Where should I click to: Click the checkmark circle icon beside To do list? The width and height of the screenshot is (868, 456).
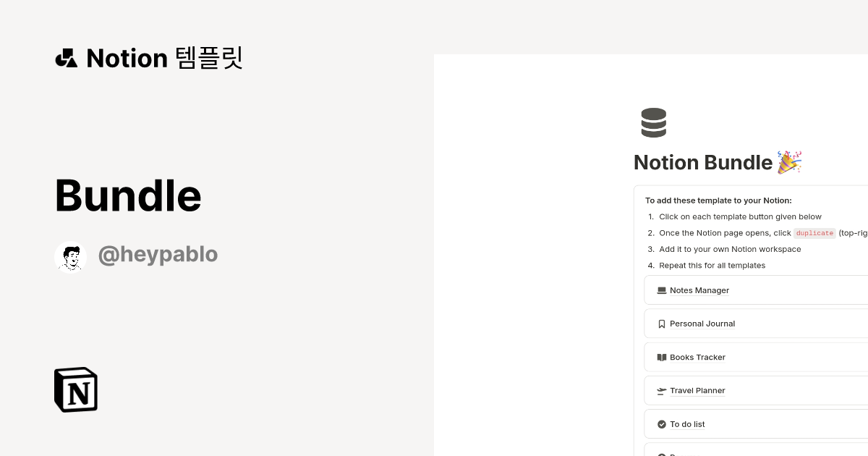[661, 424]
